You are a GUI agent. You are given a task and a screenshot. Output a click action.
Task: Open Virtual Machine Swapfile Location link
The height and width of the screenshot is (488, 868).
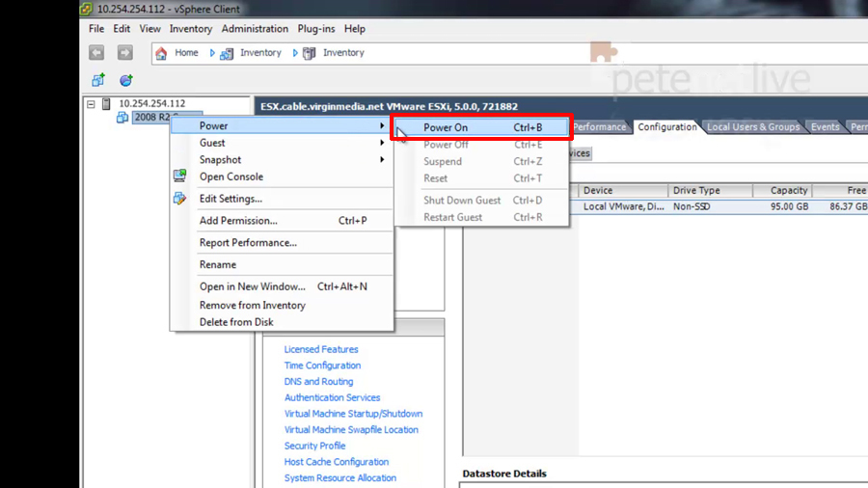351,429
